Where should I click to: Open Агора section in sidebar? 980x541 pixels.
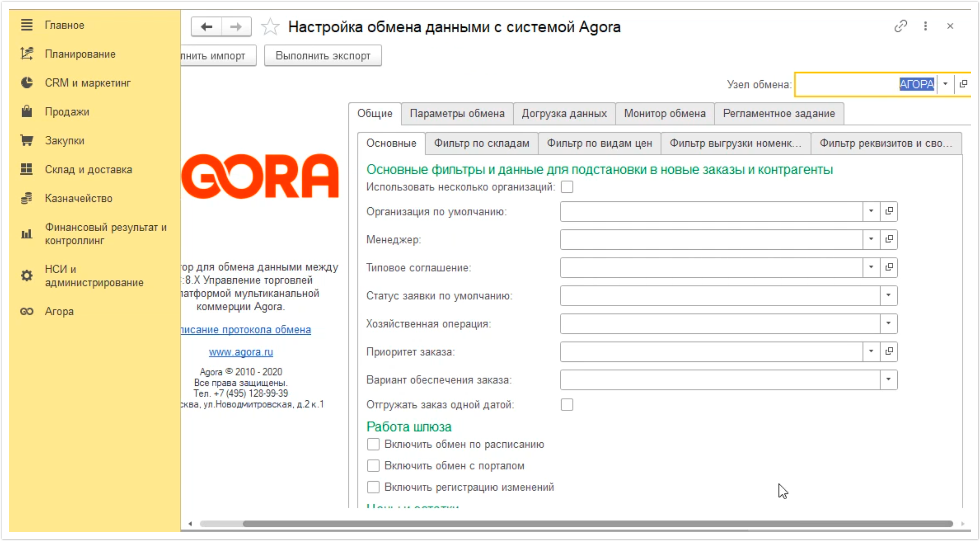tap(59, 311)
